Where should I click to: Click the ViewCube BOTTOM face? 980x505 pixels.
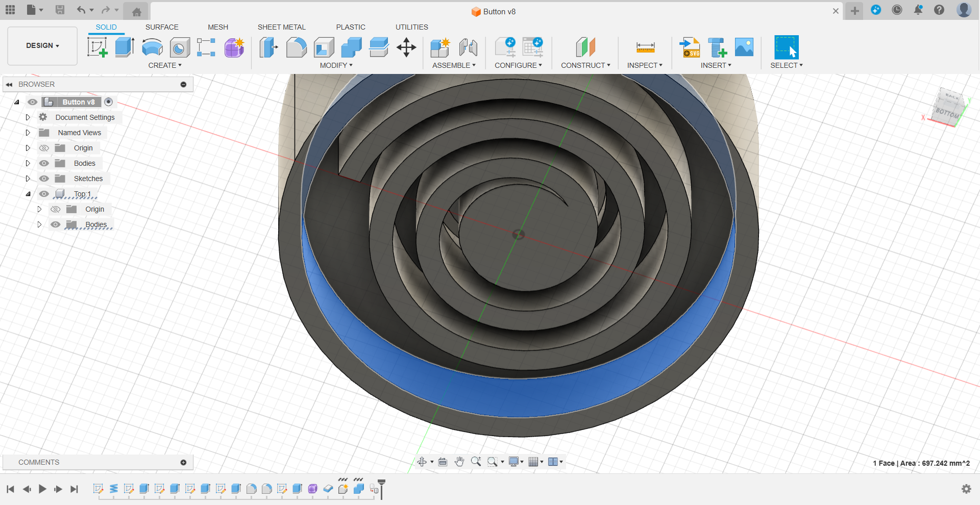coord(947,112)
